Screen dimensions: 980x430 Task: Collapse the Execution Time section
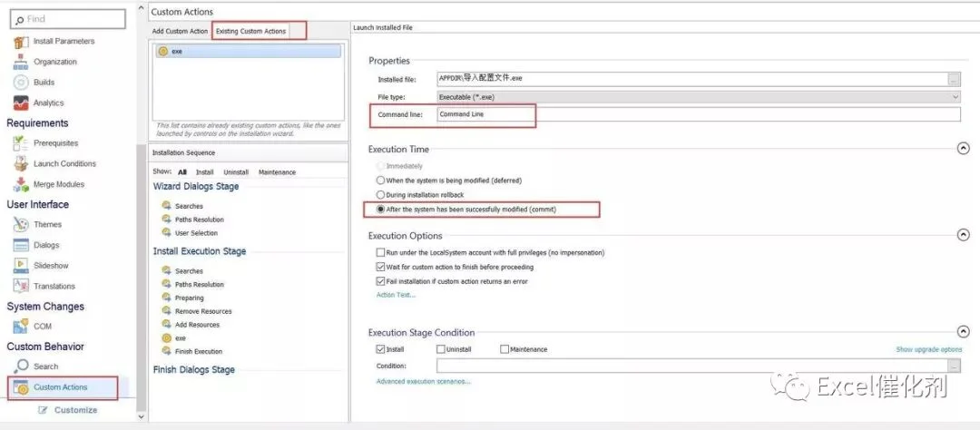coord(963,149)
